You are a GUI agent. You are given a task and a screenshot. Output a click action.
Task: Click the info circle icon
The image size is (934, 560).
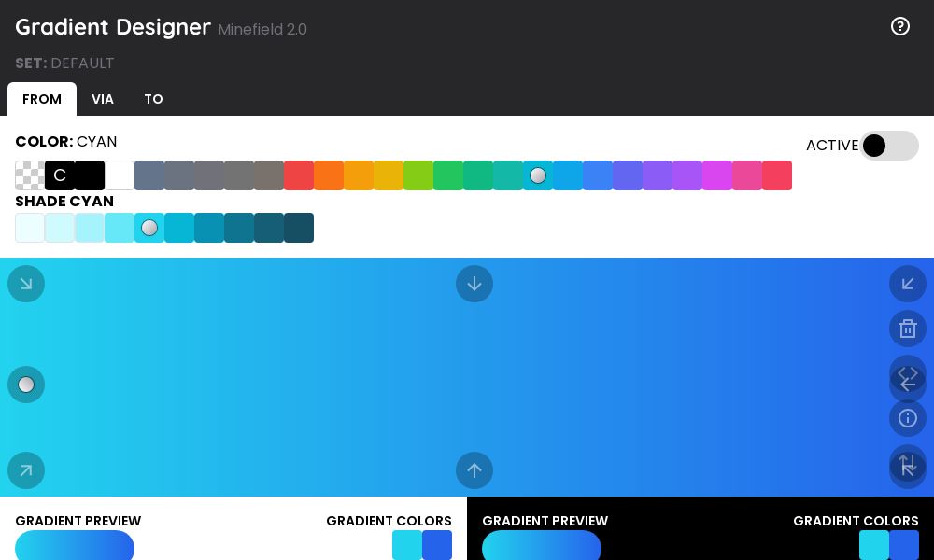coord(908,418)
